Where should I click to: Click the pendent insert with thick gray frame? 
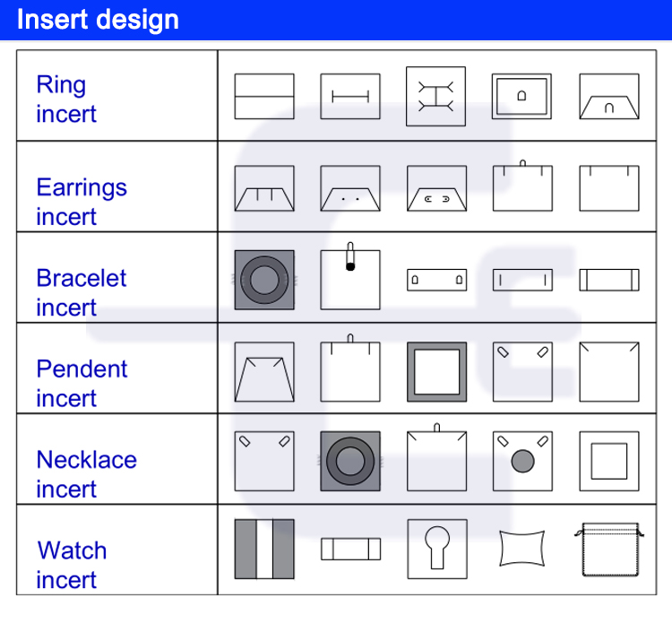pyautogui.click(x=435, y=371)
